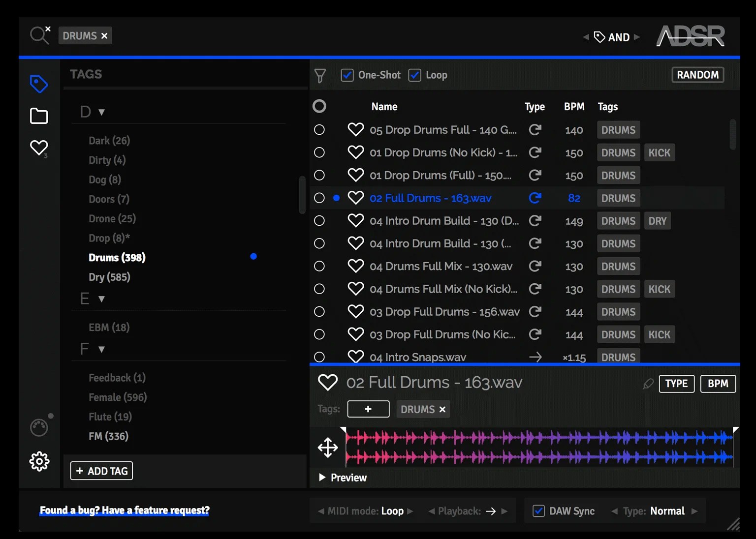Click left arrow of MIDI mode selector
This screenshot has height=539, width=756.
(x=321, y=511)
